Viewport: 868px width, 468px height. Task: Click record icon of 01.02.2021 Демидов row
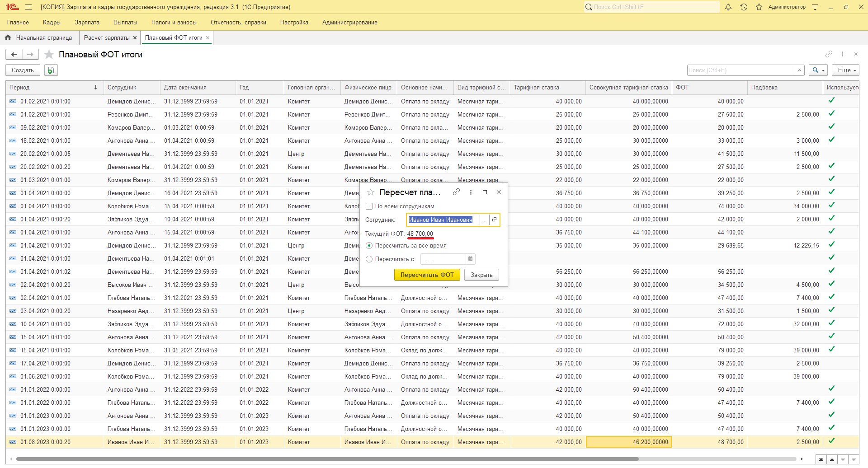[x=13, y=101]
